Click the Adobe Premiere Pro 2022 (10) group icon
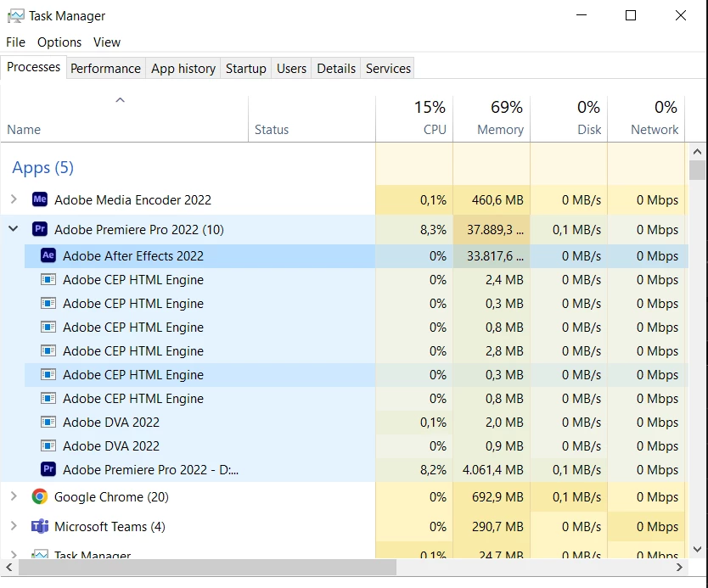 [x=40, y=229]
